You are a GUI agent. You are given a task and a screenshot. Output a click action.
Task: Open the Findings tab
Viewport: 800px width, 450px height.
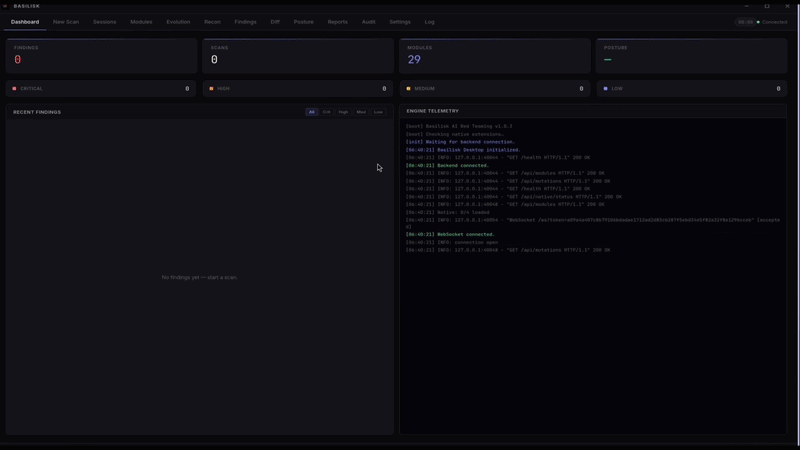pyautogui.click(x=245, y=22)
